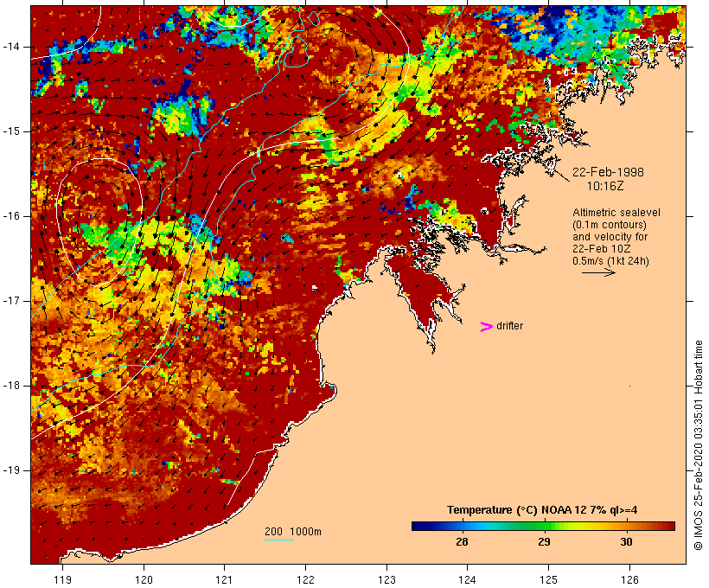709x588 pixels.
Task: Click the cyan isobath legend line
Action: click(279, 540)
